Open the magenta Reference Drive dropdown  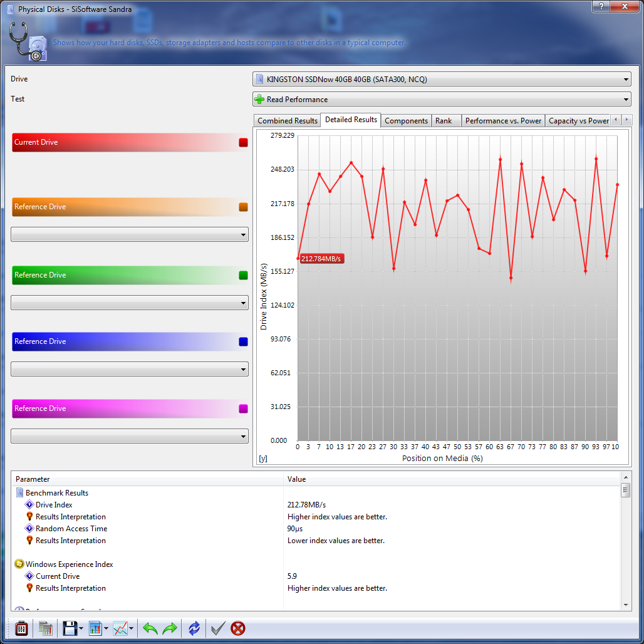click(130, 436)
